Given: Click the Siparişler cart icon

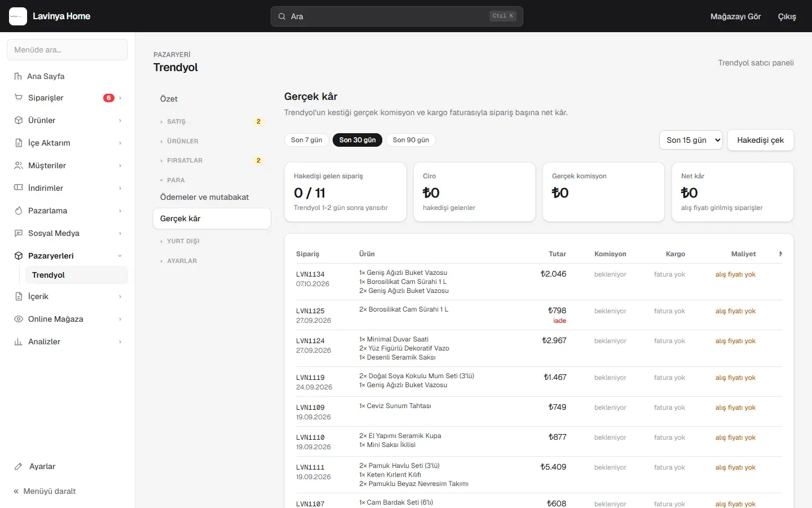Looking at the screenshot, I should pos(18,98).
